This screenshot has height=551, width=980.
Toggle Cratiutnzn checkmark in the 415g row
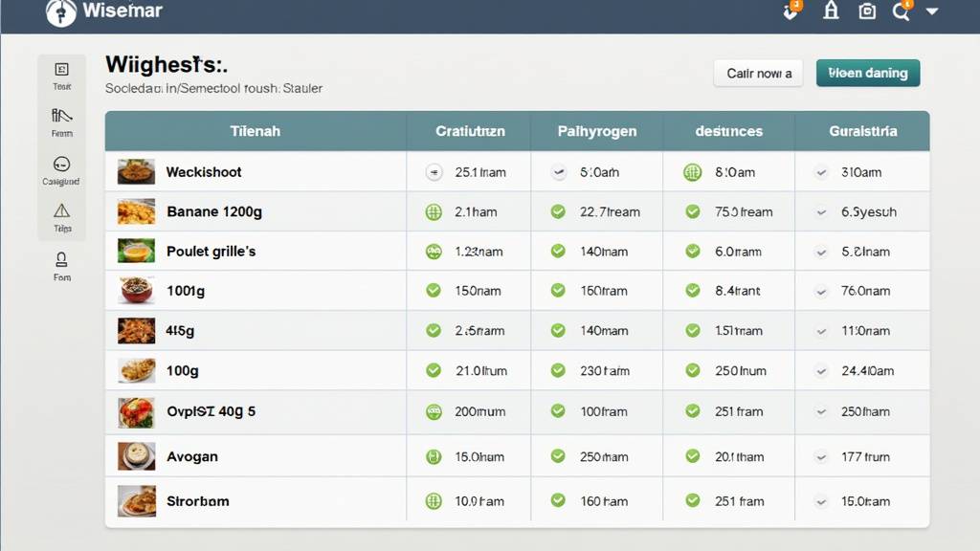coord(434,330)
